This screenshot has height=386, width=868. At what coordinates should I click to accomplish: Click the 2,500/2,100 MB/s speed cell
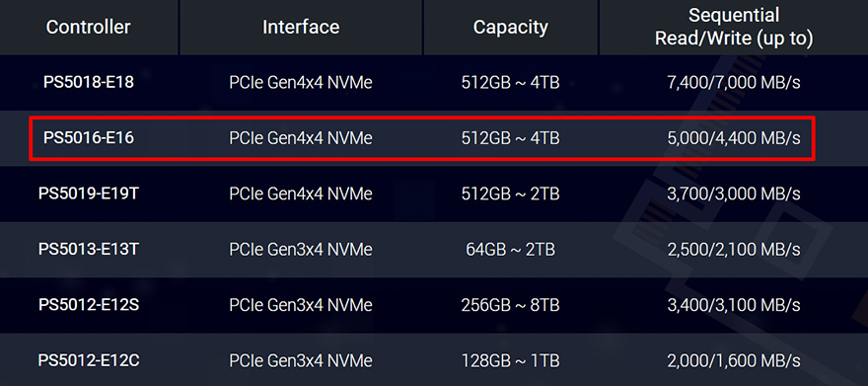(x=734, y=250)
